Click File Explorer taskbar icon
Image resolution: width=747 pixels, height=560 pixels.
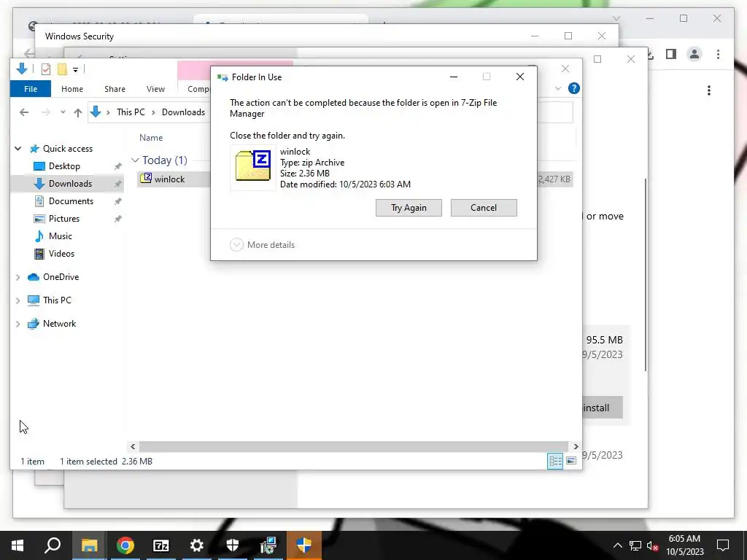89,545
